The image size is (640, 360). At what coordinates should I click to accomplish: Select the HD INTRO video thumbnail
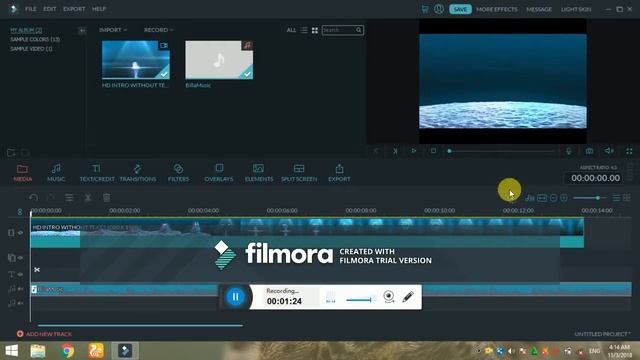click(136, 60)
